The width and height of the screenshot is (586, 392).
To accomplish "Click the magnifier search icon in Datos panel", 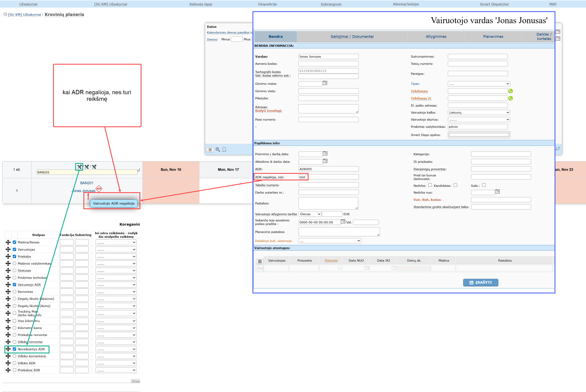I will point(218,150).
